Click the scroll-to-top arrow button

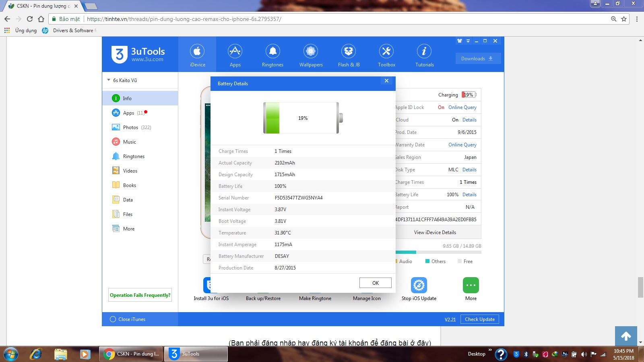pyautogui.click(x=626, y=337)
